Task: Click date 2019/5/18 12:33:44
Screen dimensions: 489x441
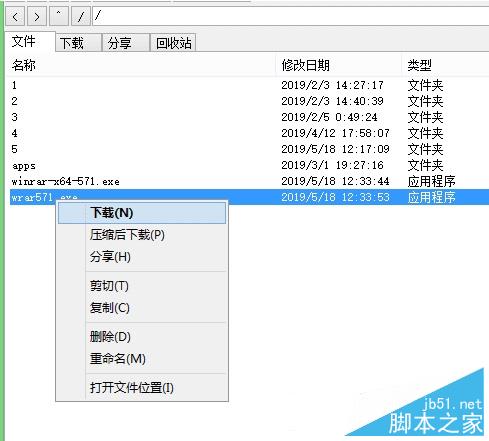Action: pos(335,181)
